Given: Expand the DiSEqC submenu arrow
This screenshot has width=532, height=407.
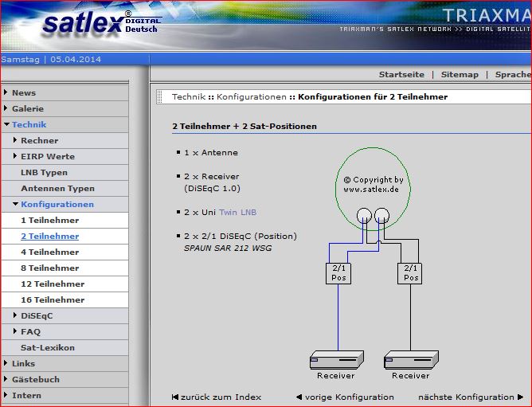Looking at the screenshot, I should click(x=15, y=315).
